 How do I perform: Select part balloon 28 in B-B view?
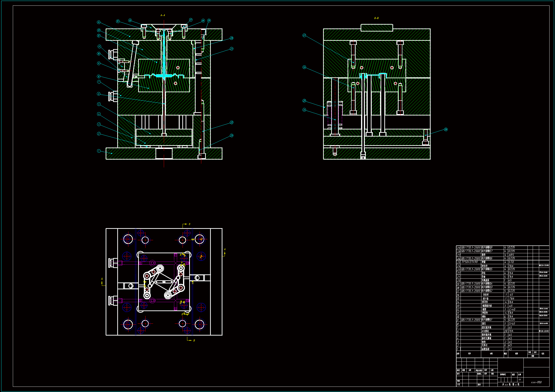point(446,129)
